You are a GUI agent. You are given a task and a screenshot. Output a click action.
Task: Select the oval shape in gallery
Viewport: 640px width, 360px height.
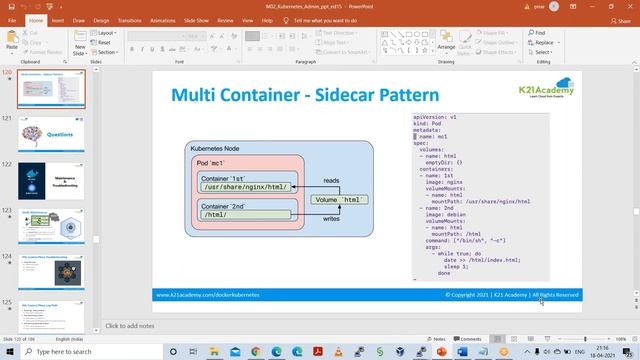pyautogui.click(x=417, y=35)
